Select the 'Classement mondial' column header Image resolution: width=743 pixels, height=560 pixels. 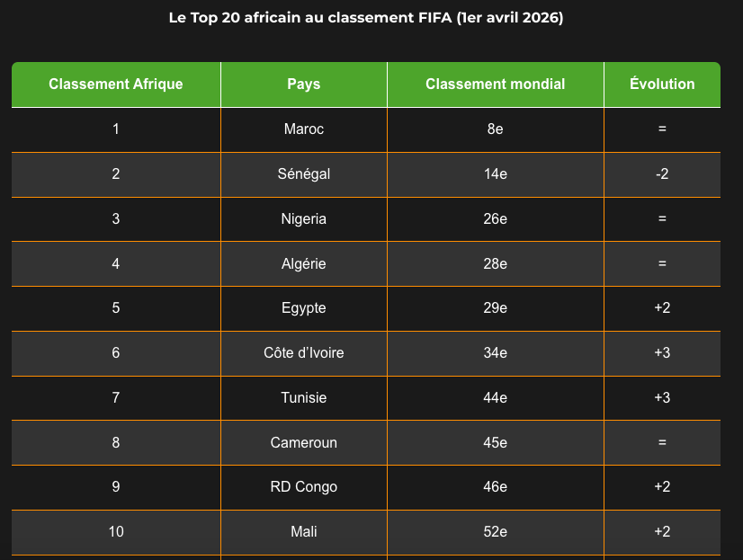point(496,84)
